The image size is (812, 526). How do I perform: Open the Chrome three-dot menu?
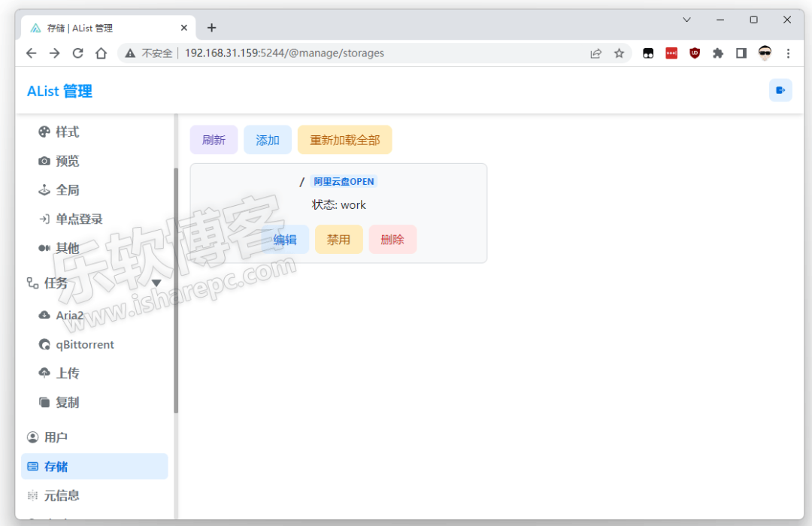tap(788, 53)
